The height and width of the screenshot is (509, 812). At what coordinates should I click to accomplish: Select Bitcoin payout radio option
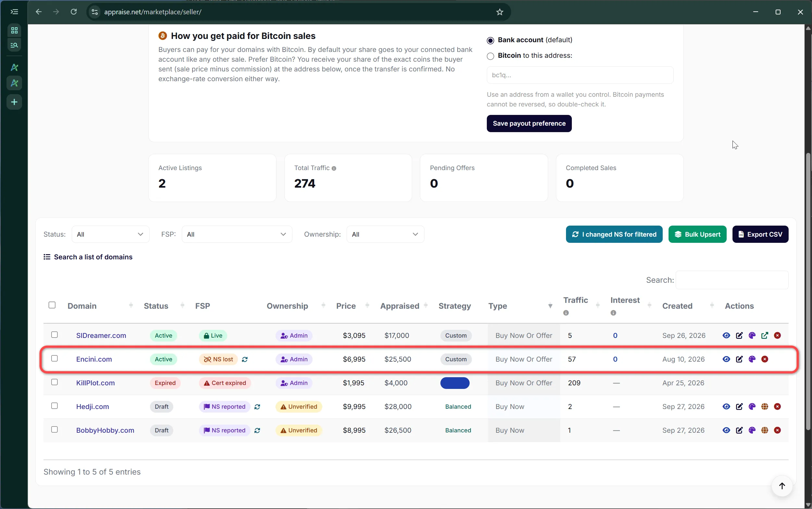(490, 56)
